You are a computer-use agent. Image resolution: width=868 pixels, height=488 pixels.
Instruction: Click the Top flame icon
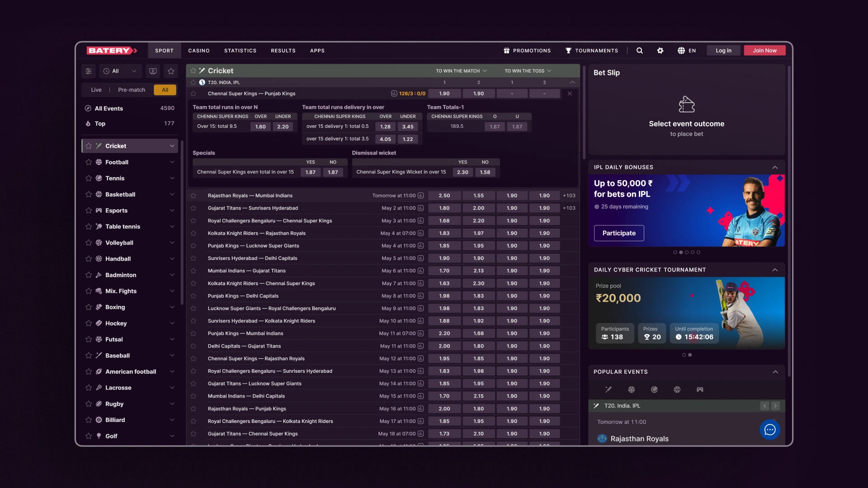click(x=88, y=123)
